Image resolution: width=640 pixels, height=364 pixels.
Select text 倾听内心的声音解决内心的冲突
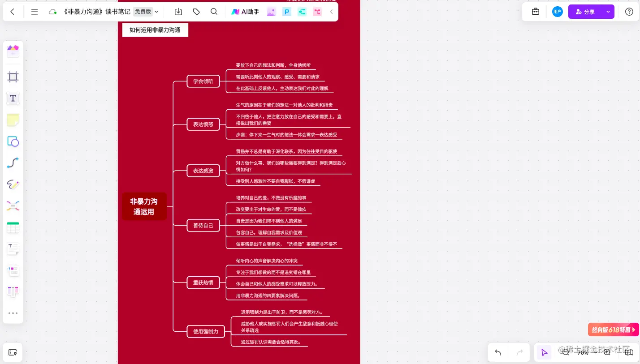click(267, 261)
